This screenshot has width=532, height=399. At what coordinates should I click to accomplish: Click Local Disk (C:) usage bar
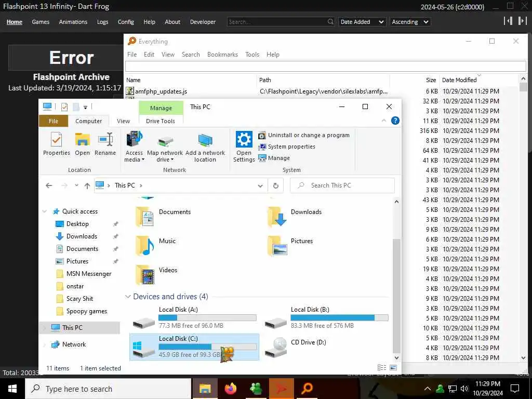(207, 347)
